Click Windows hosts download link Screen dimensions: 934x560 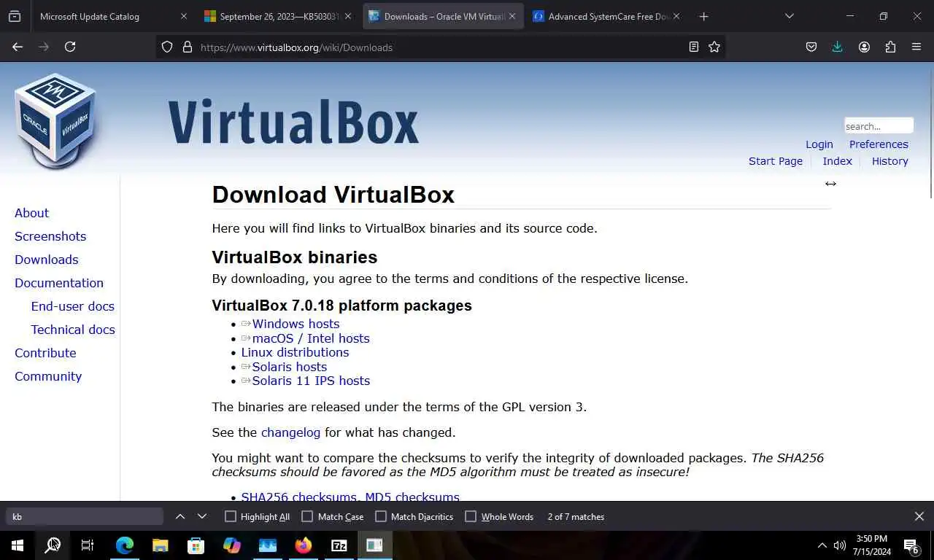pos(296,324)
